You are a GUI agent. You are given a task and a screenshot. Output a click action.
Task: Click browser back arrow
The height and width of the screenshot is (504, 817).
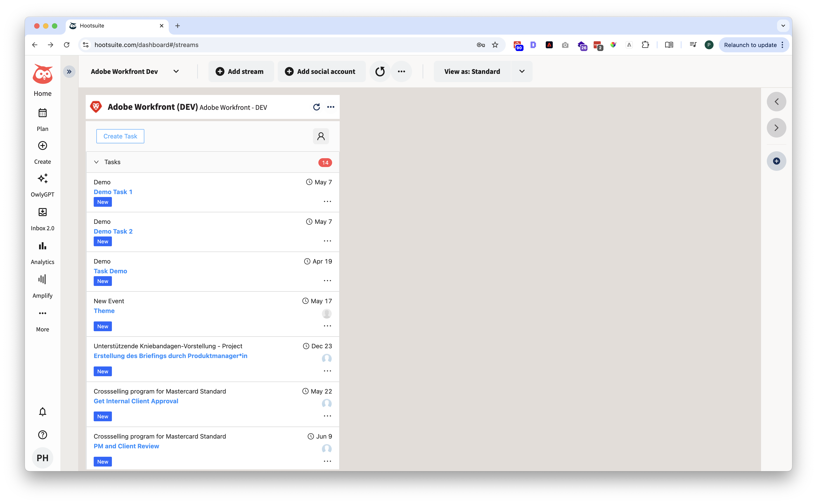[35, 45]
